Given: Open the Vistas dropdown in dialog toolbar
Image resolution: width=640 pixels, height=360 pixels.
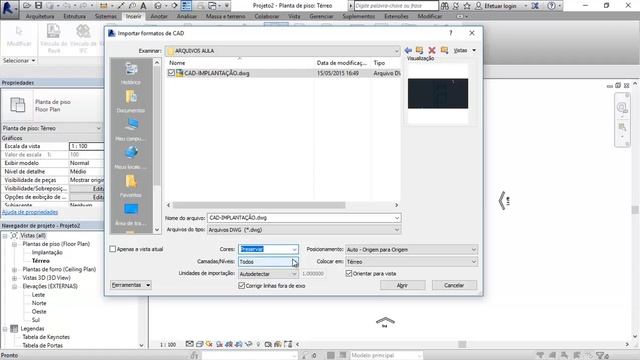Looking at the screenshot, I should [x=465, y=50].
